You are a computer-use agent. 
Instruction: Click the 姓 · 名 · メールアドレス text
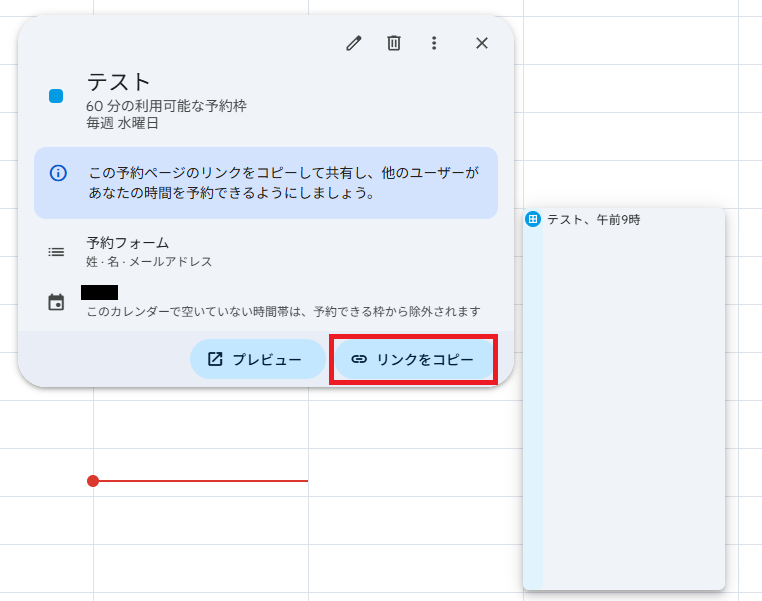coord(149,262)
